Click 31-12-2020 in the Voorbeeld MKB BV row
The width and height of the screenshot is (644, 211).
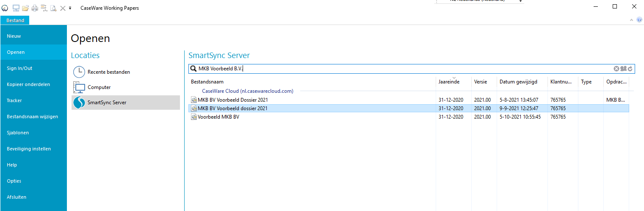click(x=451, y=117)
